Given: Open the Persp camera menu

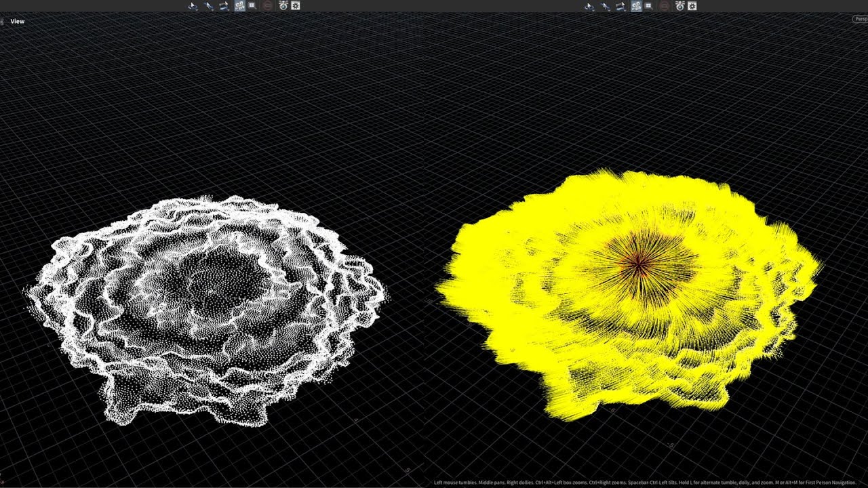Looking at the screenshot, I should [860, 19].
